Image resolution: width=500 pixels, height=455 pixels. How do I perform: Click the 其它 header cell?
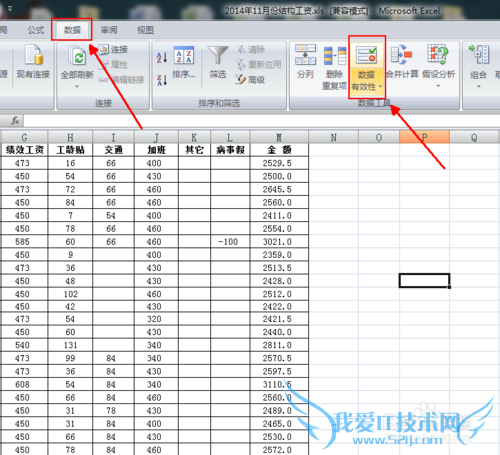pyautogui.click(x=194, y=150)
